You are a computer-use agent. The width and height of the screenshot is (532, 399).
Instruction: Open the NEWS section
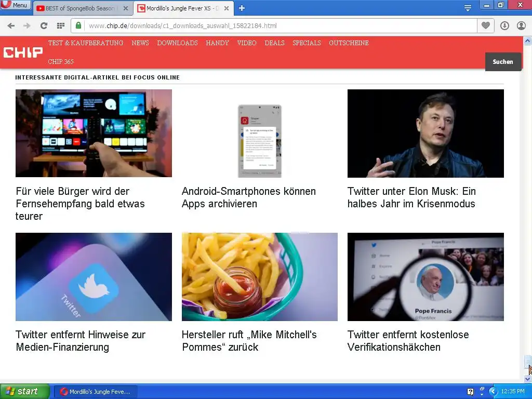click(x=140, y=43)
